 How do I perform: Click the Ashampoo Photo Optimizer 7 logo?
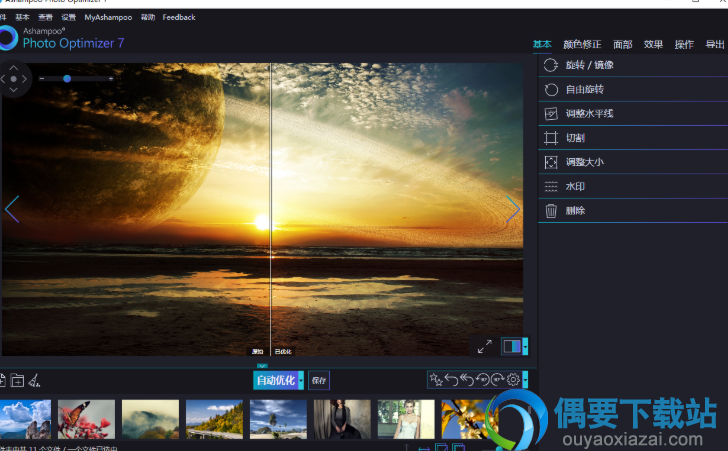tap(62, 39)
